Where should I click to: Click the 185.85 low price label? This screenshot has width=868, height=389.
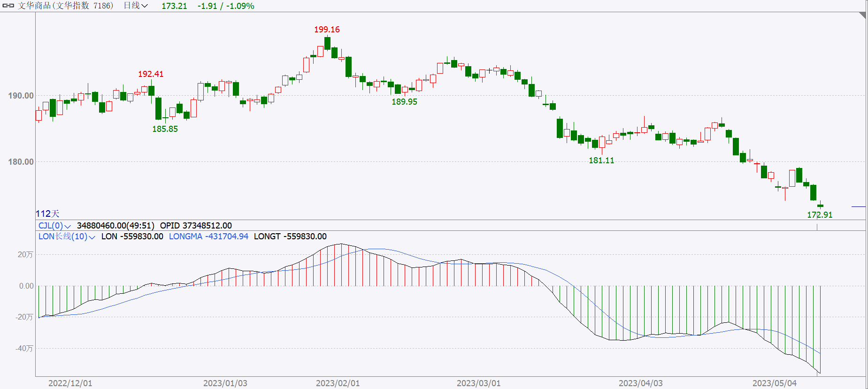(165, 129)
